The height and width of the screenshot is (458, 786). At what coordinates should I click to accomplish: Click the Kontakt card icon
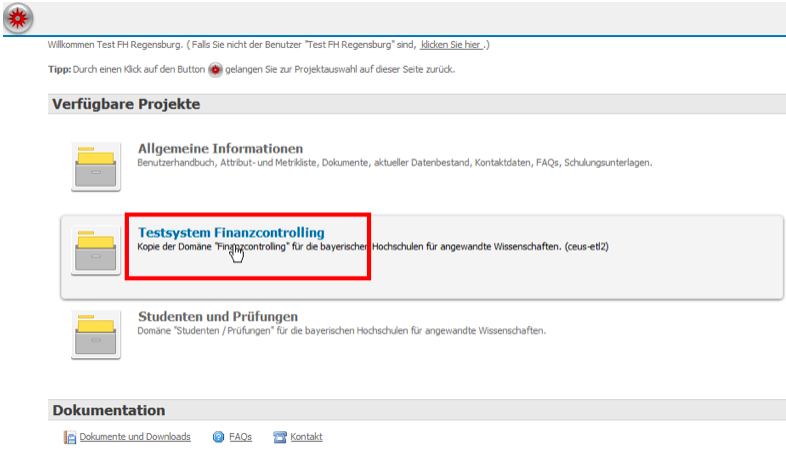(x=280, y=437)
